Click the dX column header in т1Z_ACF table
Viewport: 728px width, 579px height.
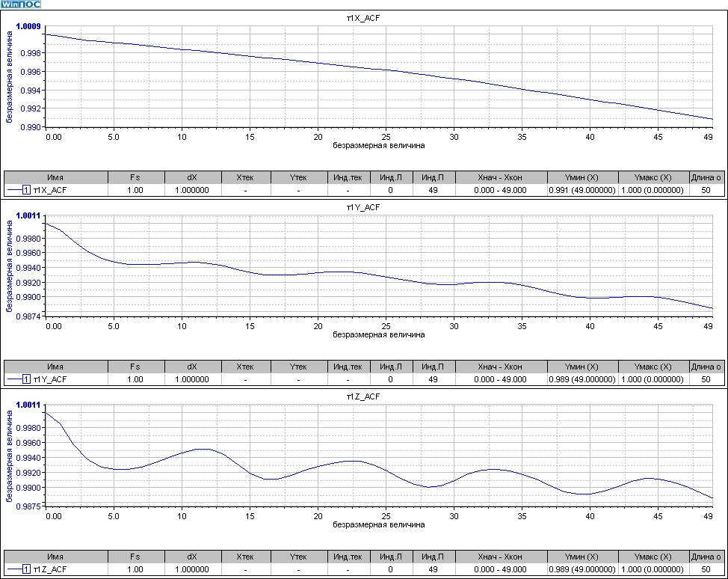192,557
